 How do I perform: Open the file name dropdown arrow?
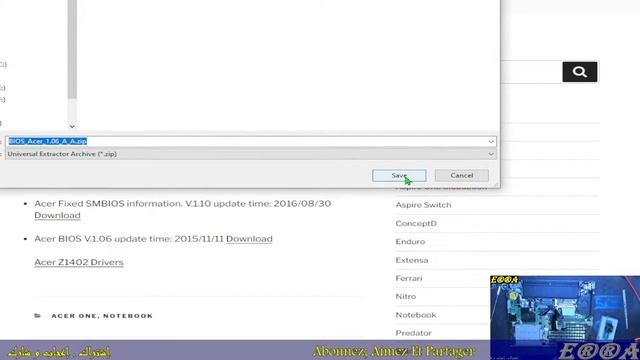pyautogui.click(x=491, y=141)
